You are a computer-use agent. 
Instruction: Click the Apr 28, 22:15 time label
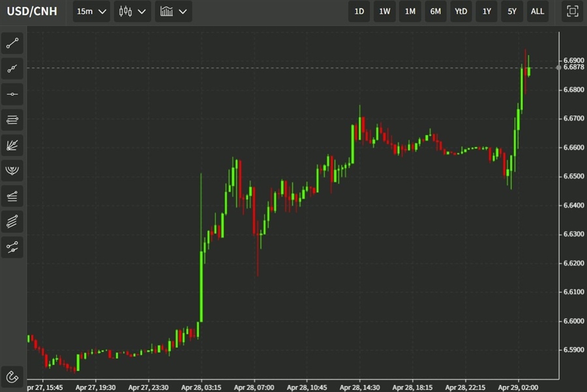pos(465,387)
